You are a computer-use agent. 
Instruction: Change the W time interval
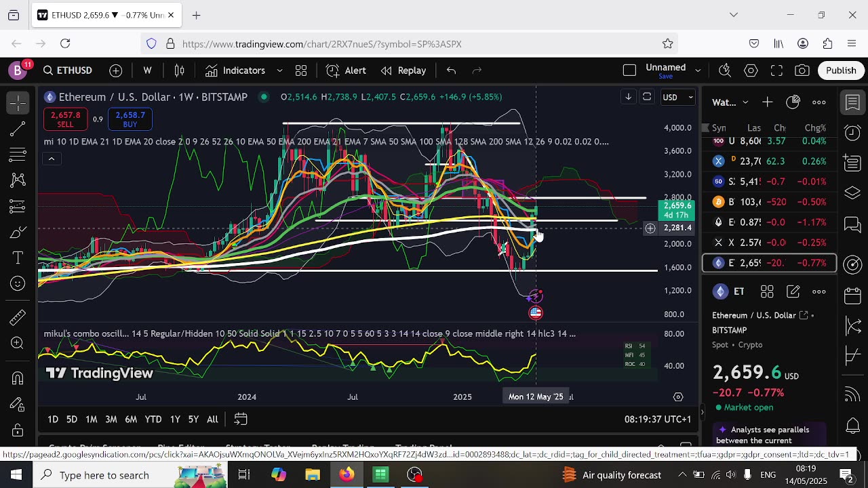(x=147, y=70)
